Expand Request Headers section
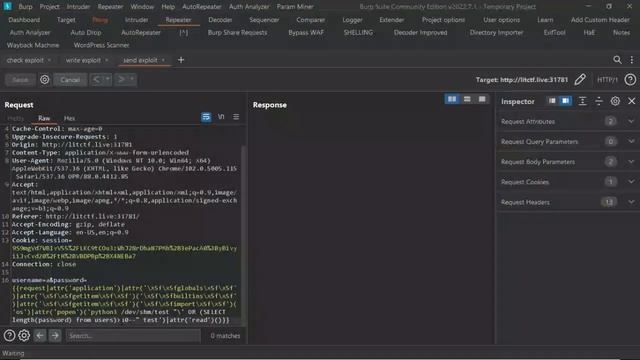Viewport: 640px width, 360px height. pos(568,202)
